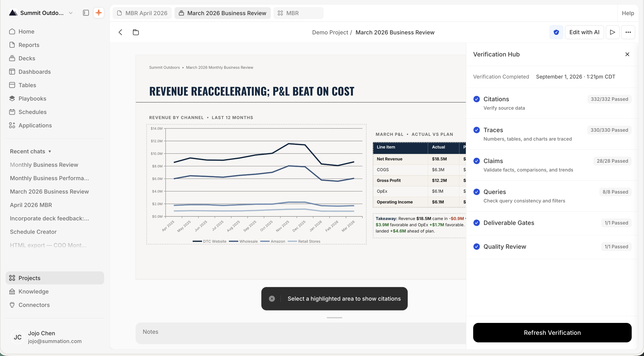
Task: Switch to the MBR application tab
Action: coord(298,13)
